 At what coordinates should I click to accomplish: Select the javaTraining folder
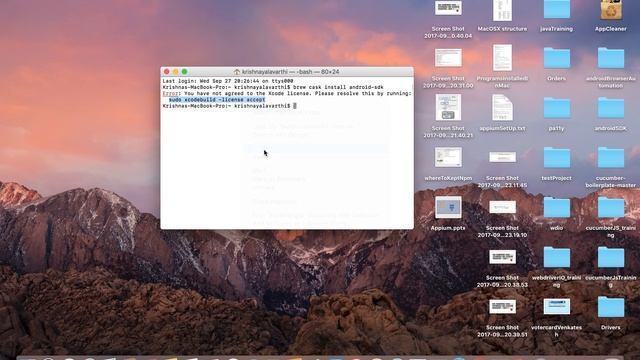pos(556,9)
